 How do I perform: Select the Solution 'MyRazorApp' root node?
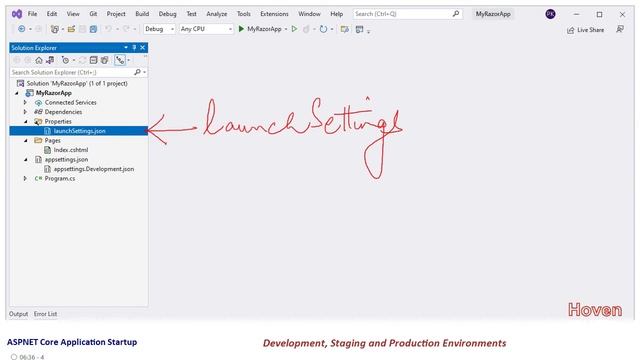77,83
